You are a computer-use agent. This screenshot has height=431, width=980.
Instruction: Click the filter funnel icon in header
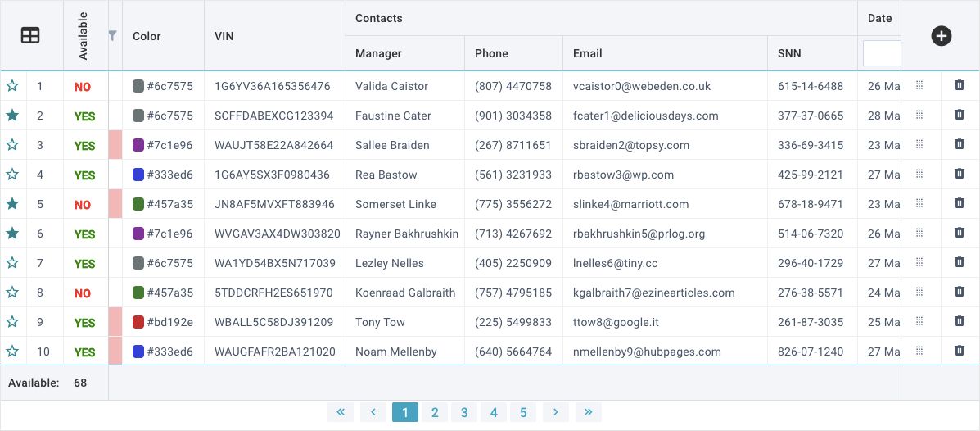(113, 36)
